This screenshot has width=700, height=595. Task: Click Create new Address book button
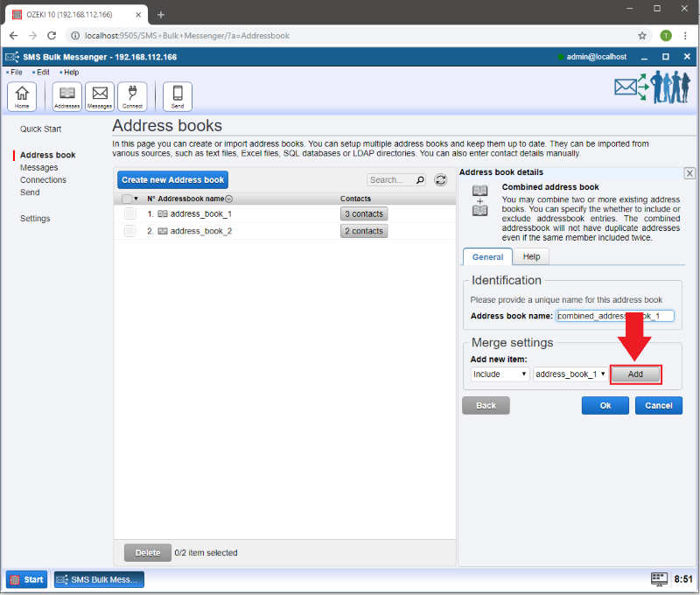coord(172,179)
